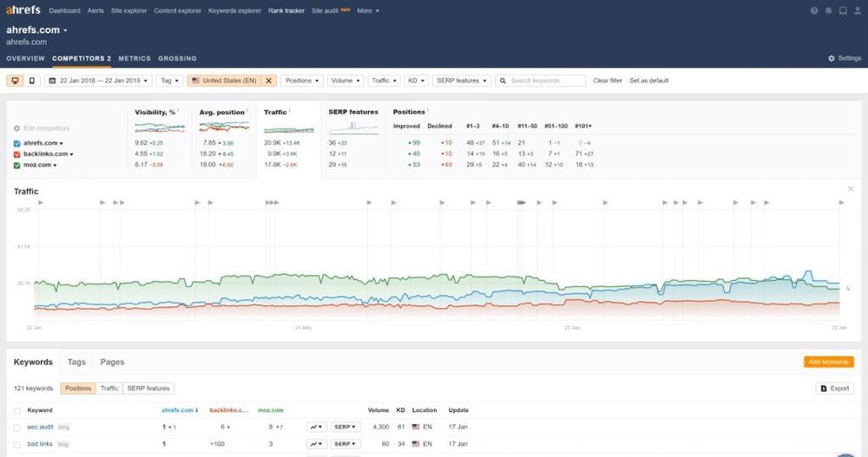Screen dimensions: 868x457
Task: Go to the Dashboard menu
Action: pyautogui.click(x=64, y=10)
